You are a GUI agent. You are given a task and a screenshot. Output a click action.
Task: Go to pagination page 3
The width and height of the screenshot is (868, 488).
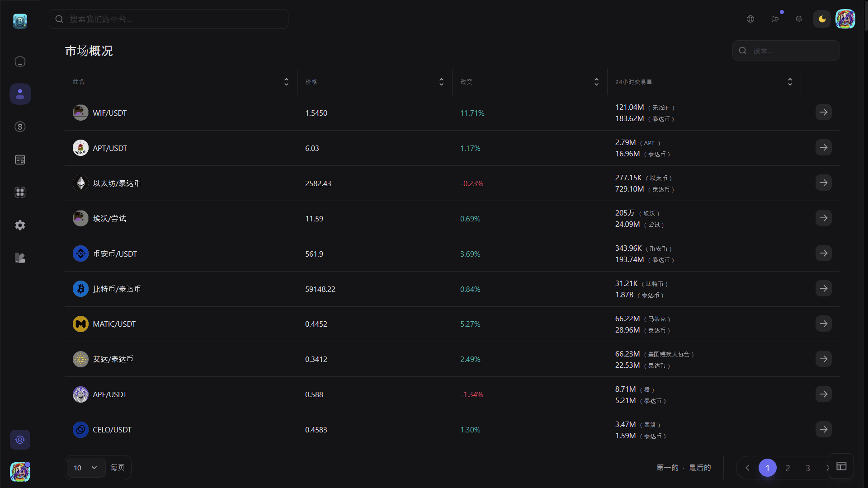(808, 468)
